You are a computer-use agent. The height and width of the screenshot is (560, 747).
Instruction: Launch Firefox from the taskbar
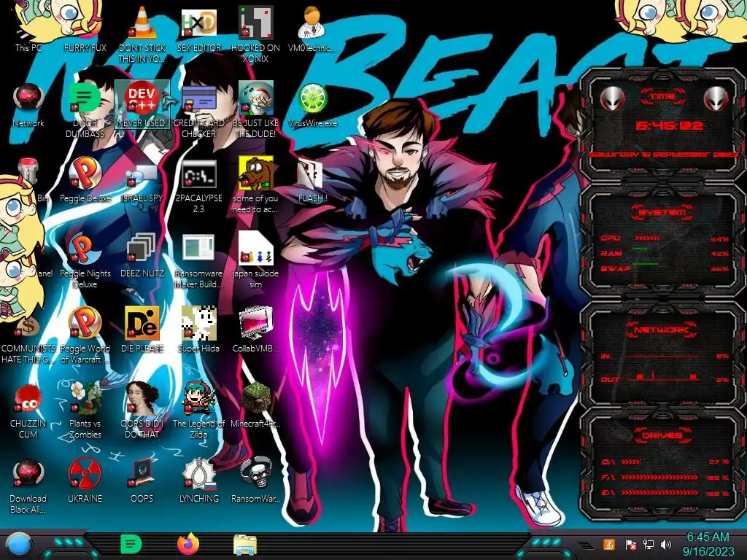pyautogui.click(x=188, y=544)
